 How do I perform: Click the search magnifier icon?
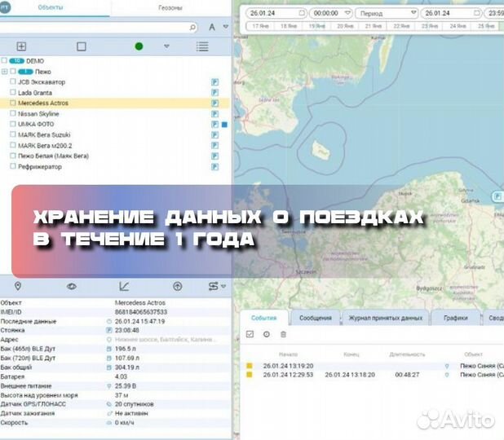tap(192, 28)
